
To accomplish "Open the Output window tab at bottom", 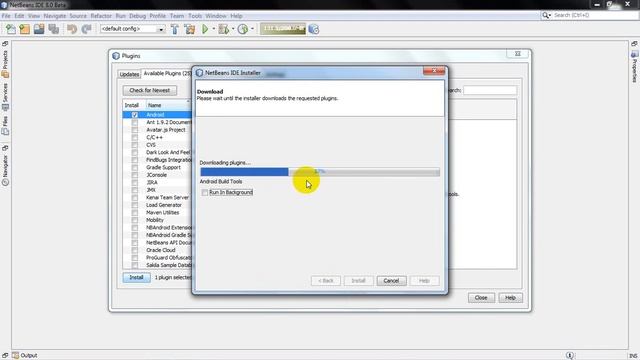I will click(24, 356).
